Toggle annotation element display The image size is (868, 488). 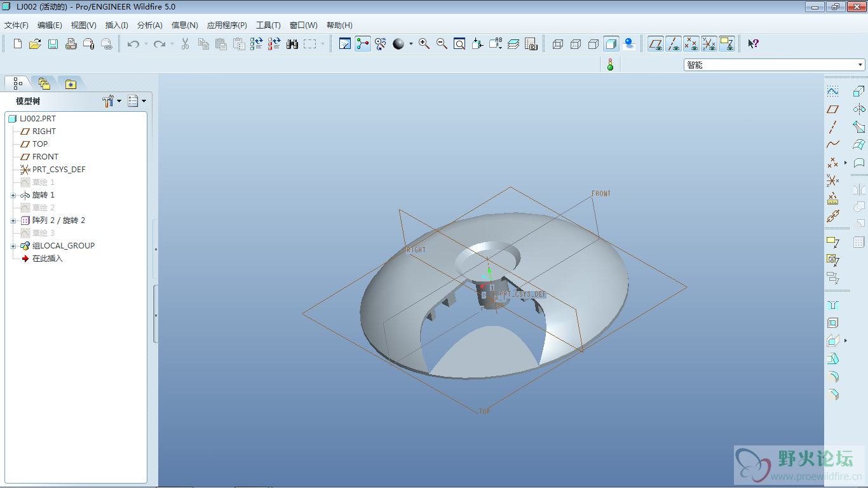(x=727, y=44)
